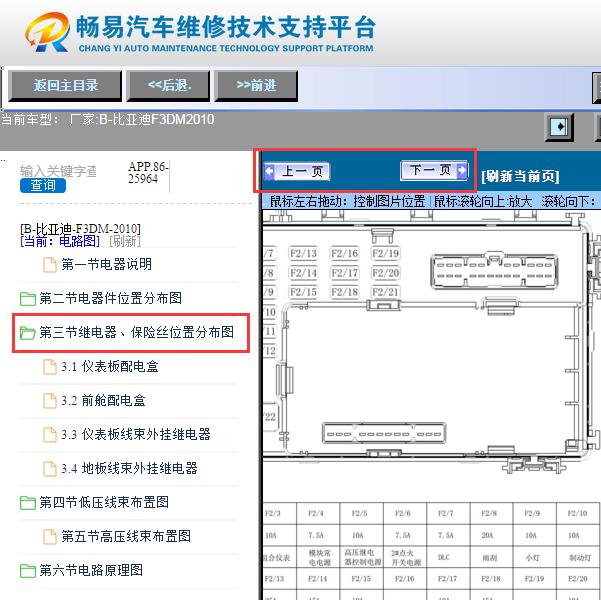Go forward with the >>前进 button
Screen dimensions: 601x600
click(x=256, y=85)
